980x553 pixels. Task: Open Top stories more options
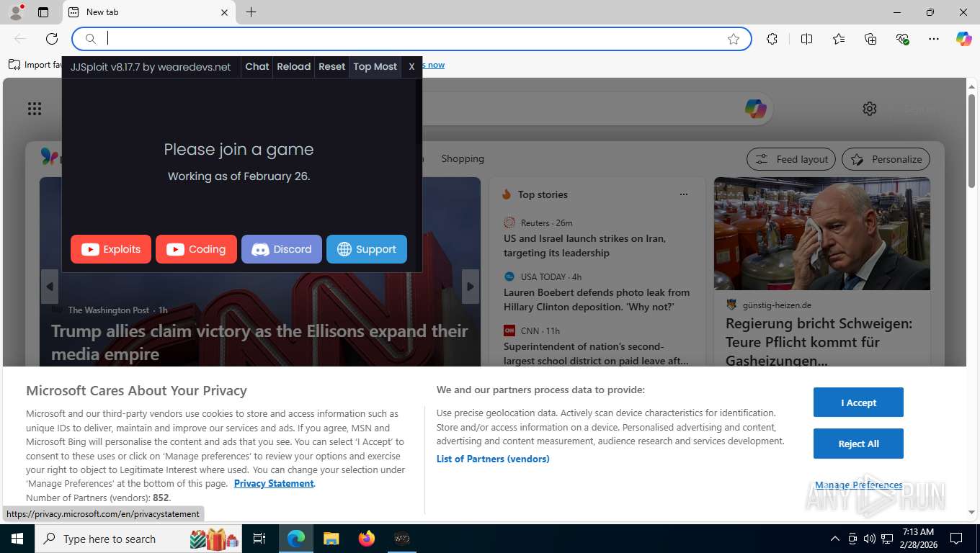pyautogui.click(x=684, y=194)
